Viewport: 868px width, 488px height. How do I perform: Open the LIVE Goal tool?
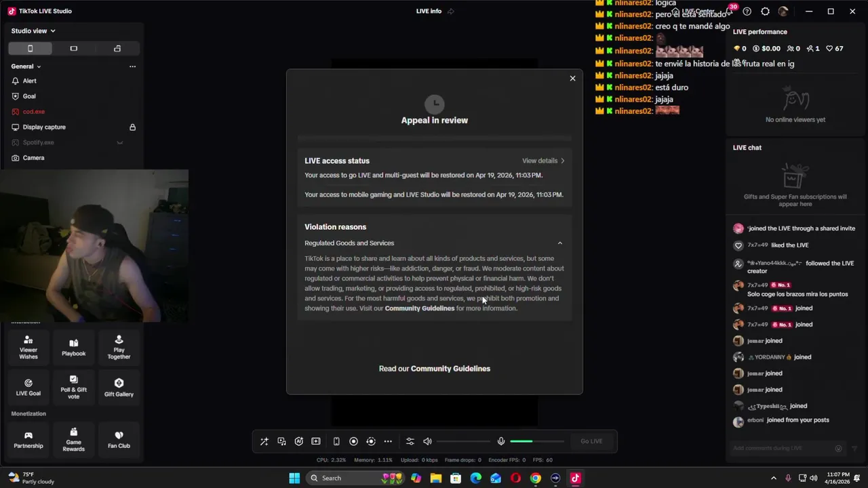[28, 387]
